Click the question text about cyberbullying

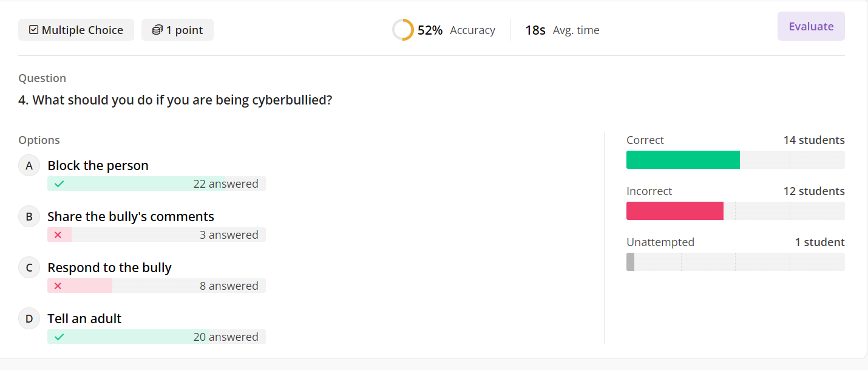coord(175,100)
